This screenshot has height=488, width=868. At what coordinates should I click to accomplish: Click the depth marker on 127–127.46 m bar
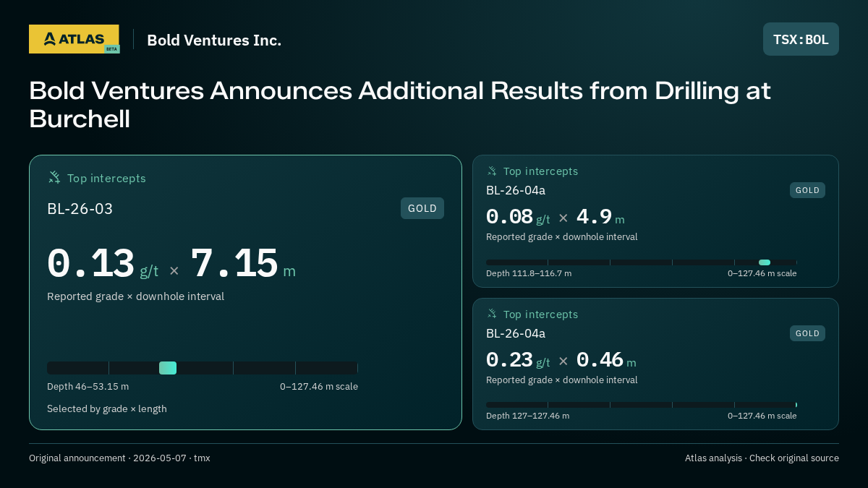coord(796,405)
